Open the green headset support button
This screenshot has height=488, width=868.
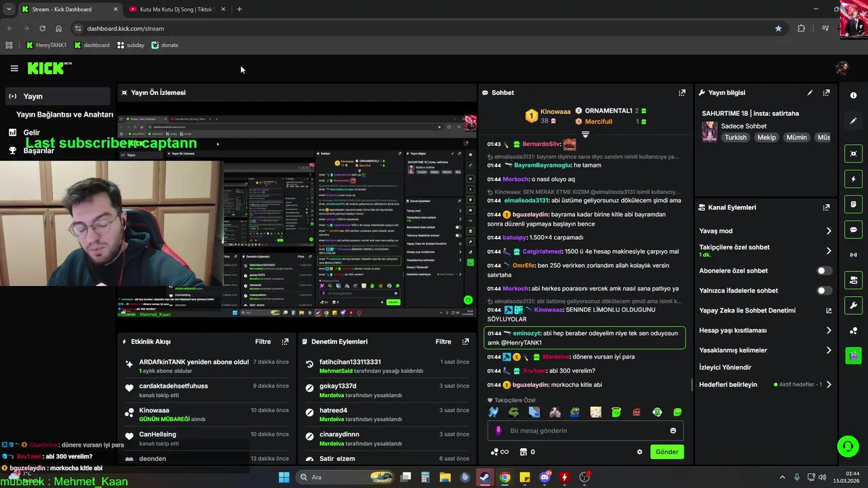tap(848, 446)
